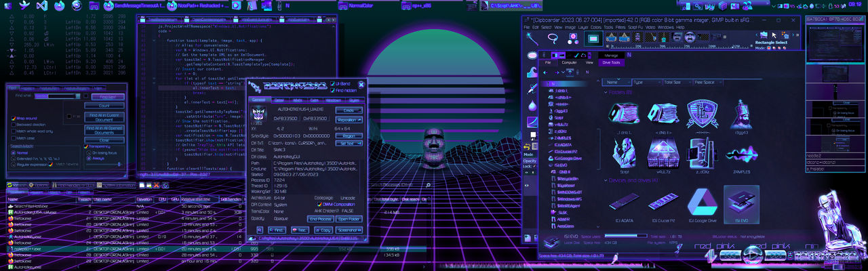This screenshot has height=271, width=868.
Task: Click Find All in Current Document
Action: click(104, 117)
